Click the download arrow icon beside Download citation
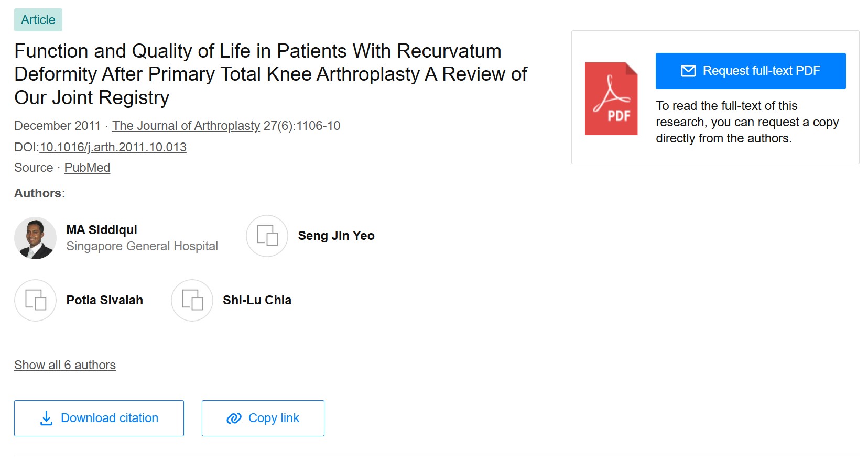868x463 pixels. pos(47,417)
